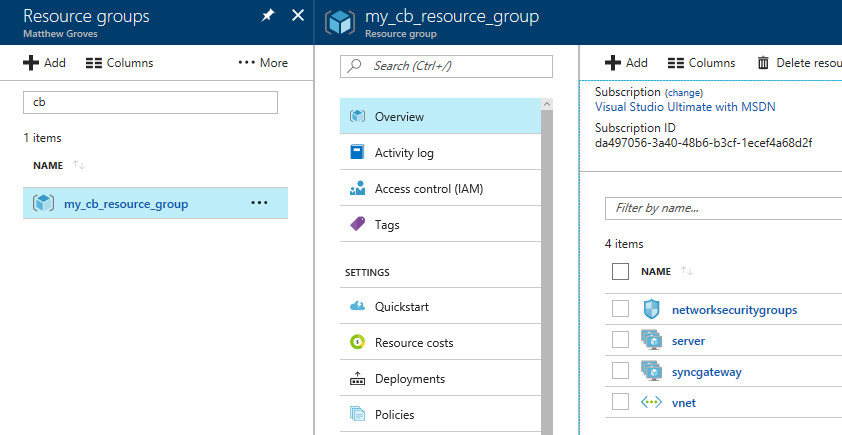Click the Deployments upload icon
842x435 pixels.
coord(357,378)
